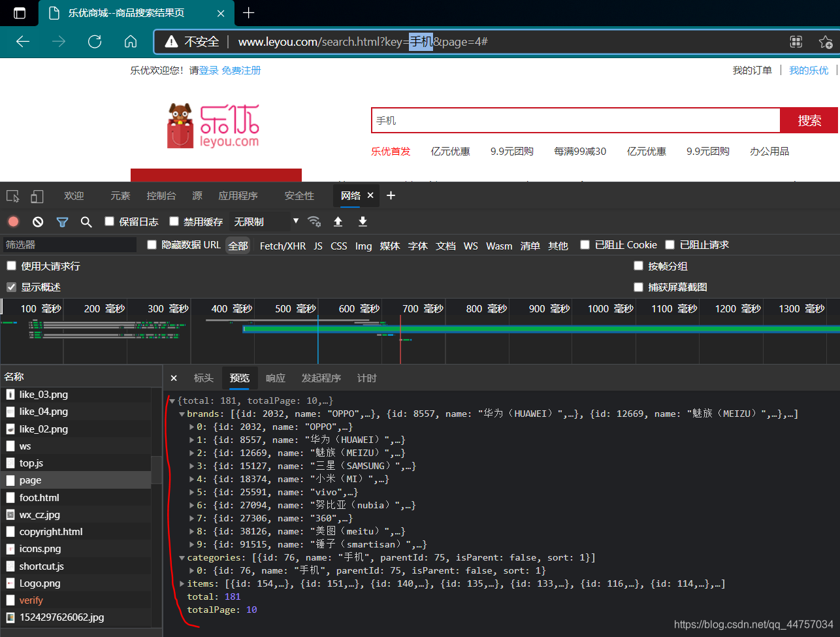
Task: Check 已阻止请求 filter
Action: click(670, 244)
